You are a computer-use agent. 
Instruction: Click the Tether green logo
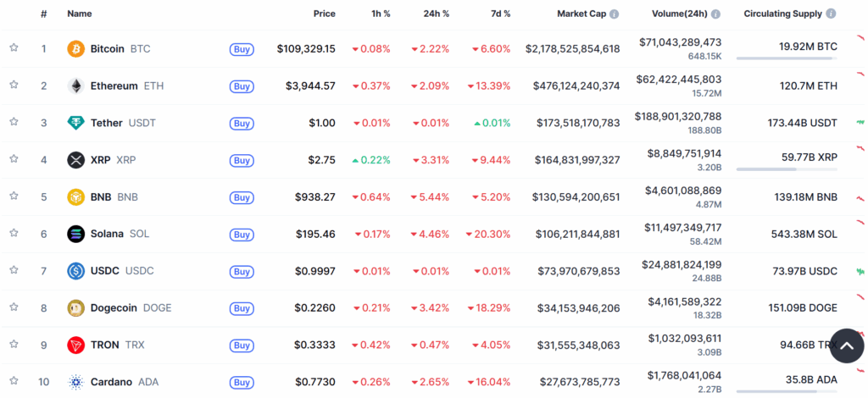(75, 123)
